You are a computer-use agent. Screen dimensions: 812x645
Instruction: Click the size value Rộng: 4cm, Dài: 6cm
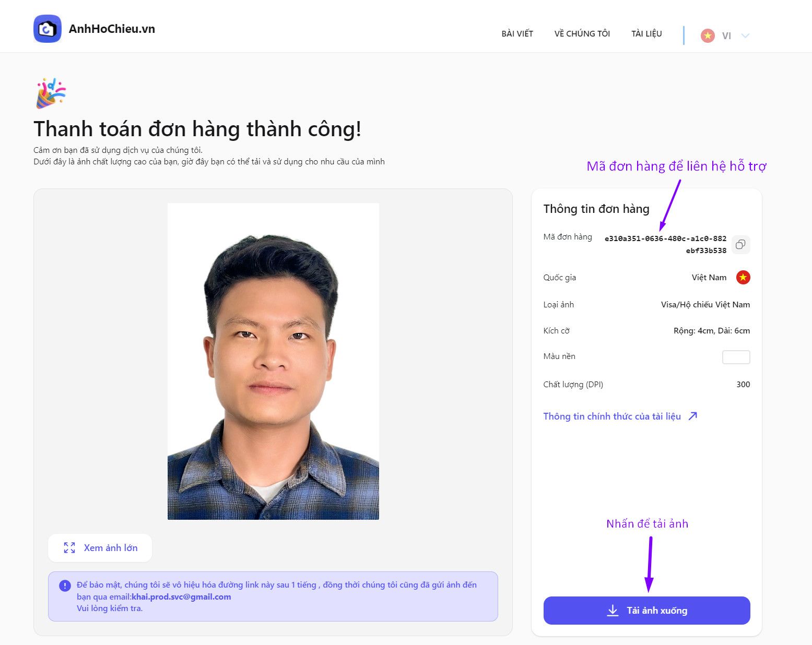point(711,331)
